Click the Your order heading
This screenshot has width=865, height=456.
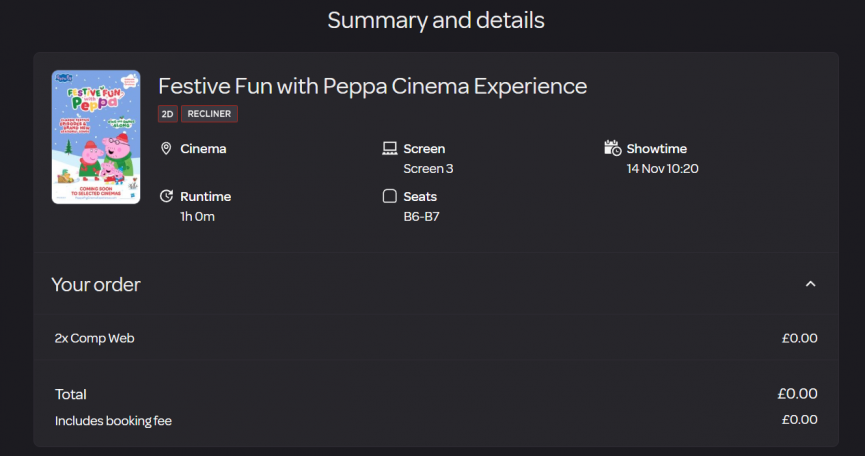pyautogui.click(x=96, y=285)
